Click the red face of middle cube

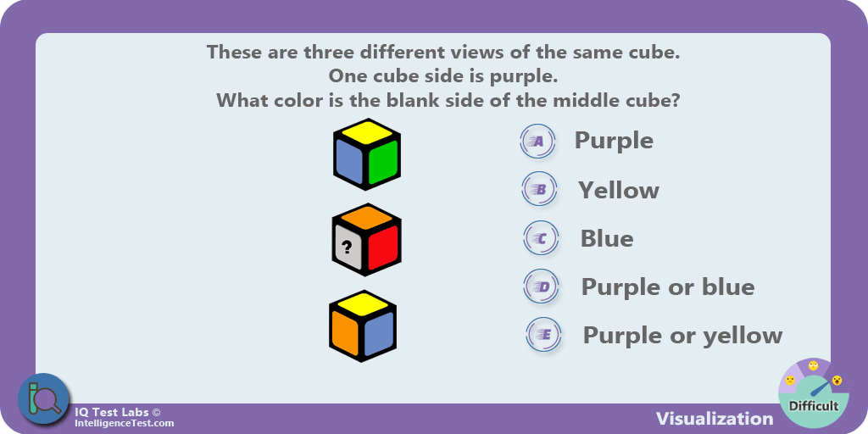(x=383, y=248)
